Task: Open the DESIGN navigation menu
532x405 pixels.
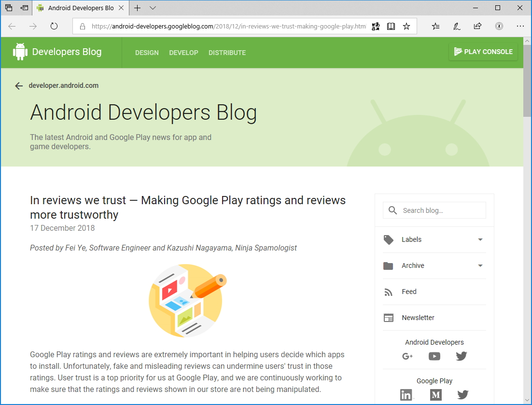Action: (x=147, y=53)
